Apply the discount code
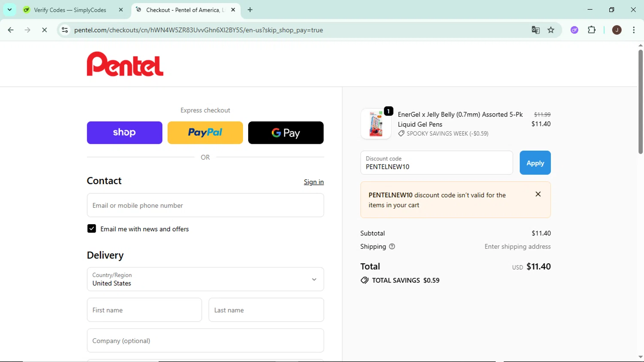The height and width of the screenshot is (362, 644). coord(535,163)
